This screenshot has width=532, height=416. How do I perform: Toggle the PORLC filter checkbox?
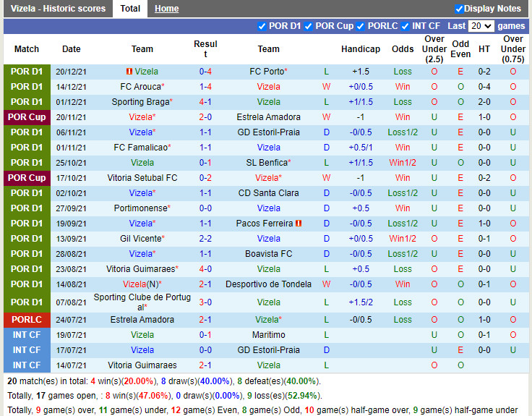(361, 26)
